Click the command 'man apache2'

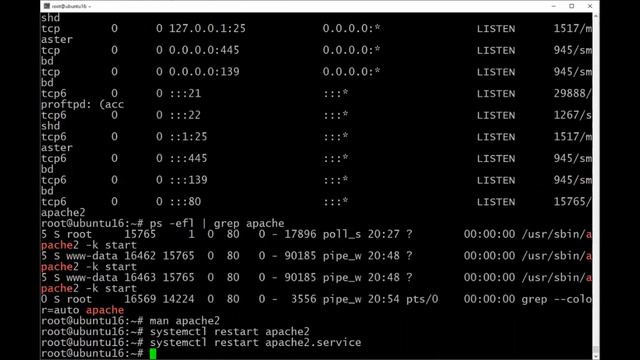point(184,321)
